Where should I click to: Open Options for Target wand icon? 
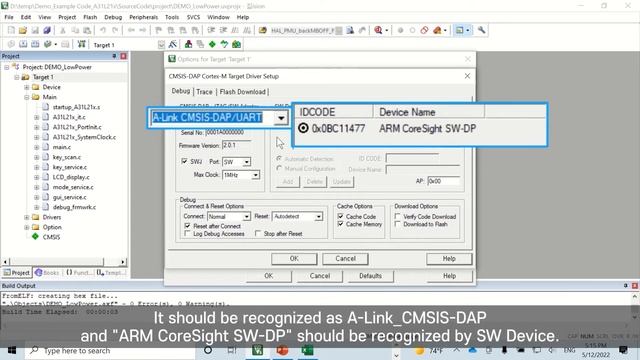point(173,44)
